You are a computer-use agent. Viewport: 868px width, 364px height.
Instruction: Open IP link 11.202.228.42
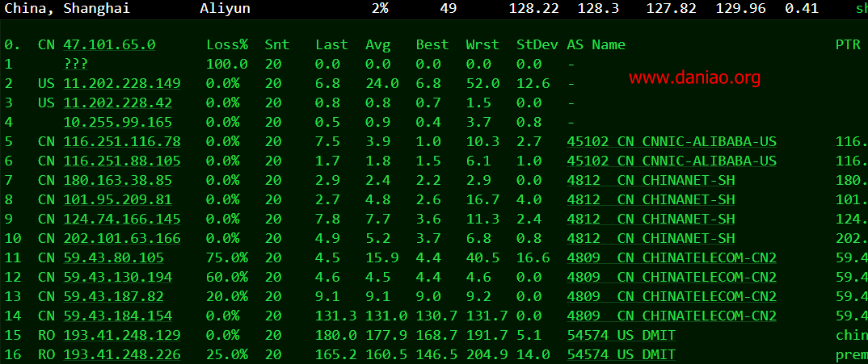[x=118, y=103]
